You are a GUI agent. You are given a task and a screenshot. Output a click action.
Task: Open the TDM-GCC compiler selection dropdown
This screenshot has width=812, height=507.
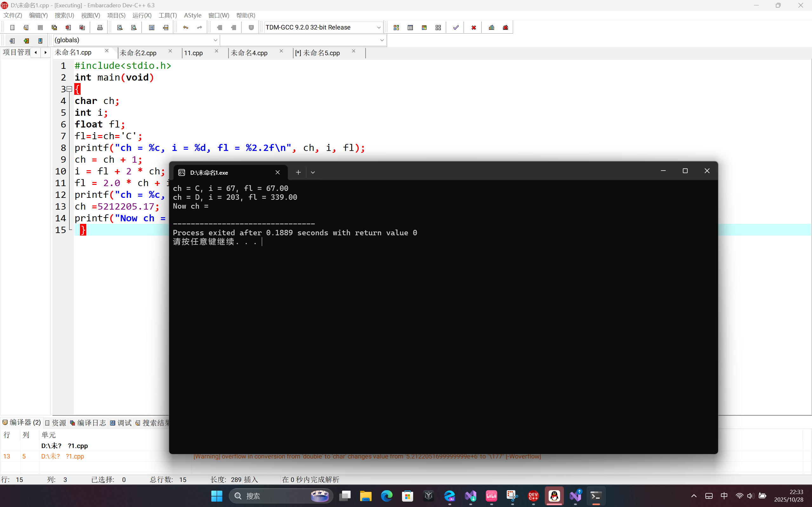pyautogui.click(x=379, y=28)
